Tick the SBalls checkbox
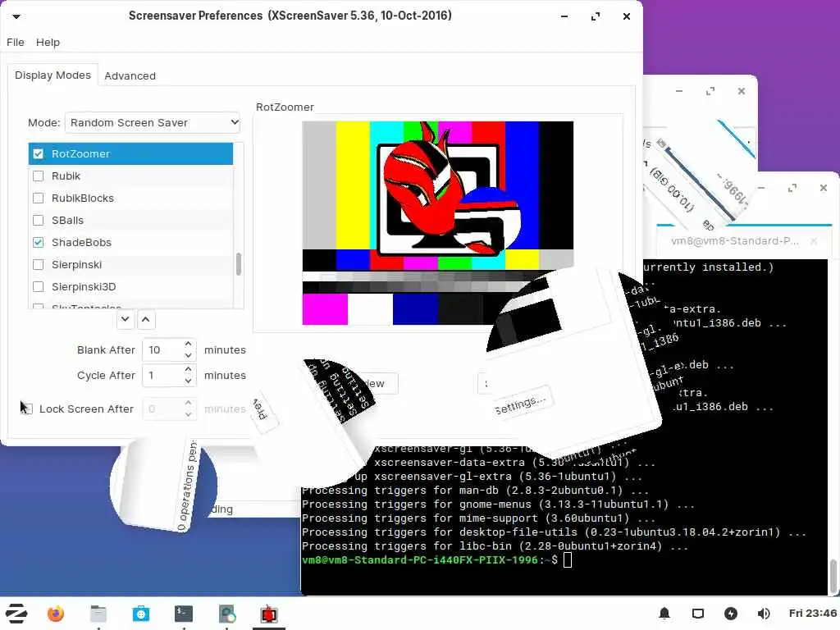840x630 pixels. click(x=38, y=220)
